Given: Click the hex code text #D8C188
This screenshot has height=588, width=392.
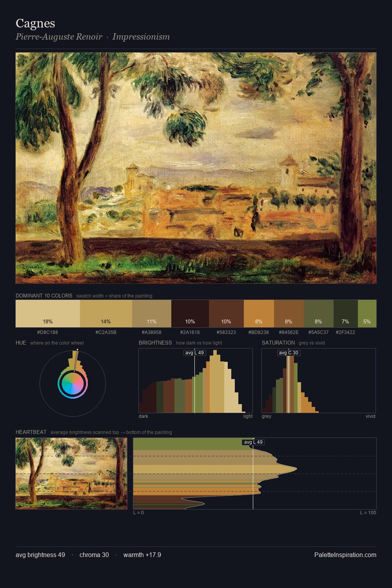Looking at the screenshot, I should pos(47,332).
